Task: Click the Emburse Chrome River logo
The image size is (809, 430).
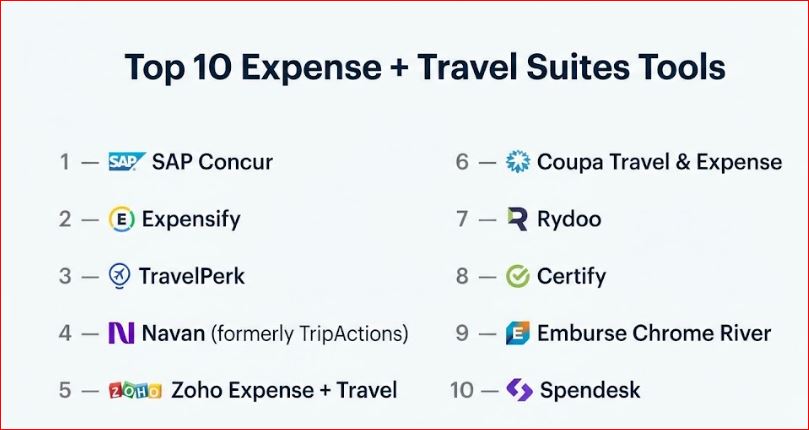Action: 518,333
